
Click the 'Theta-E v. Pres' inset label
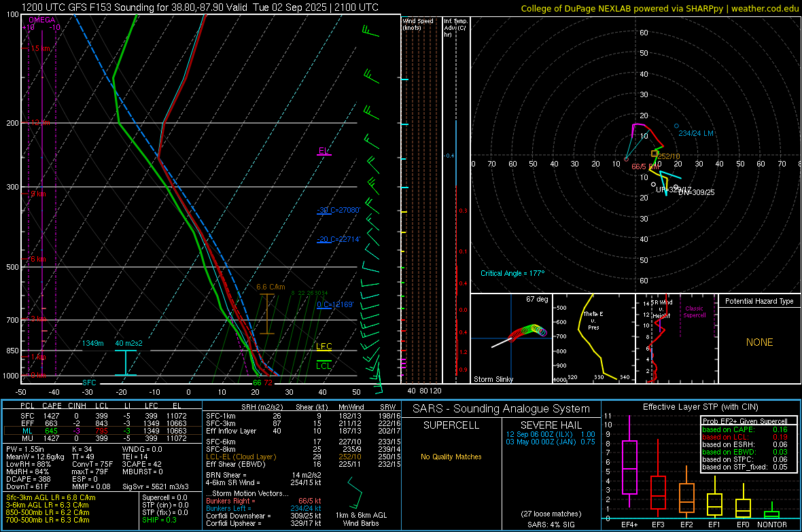[593, 320]
